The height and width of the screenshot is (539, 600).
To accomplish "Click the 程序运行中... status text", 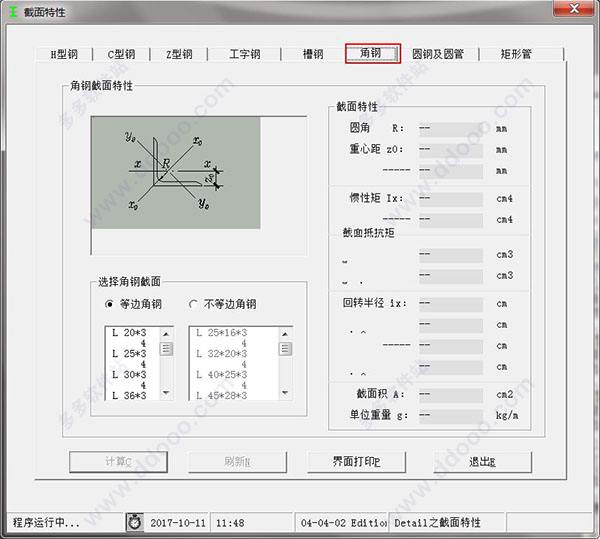I will [46, 522].
